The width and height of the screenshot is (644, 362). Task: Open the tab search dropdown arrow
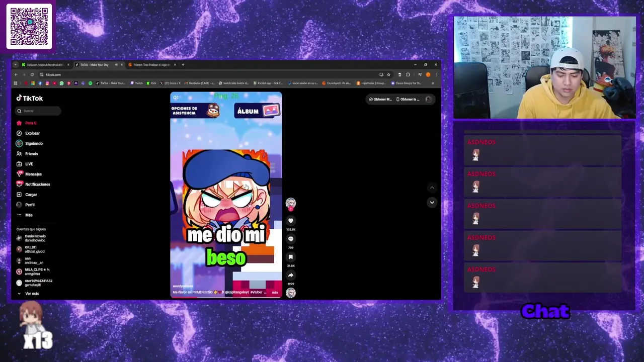[x=16, y=64]
